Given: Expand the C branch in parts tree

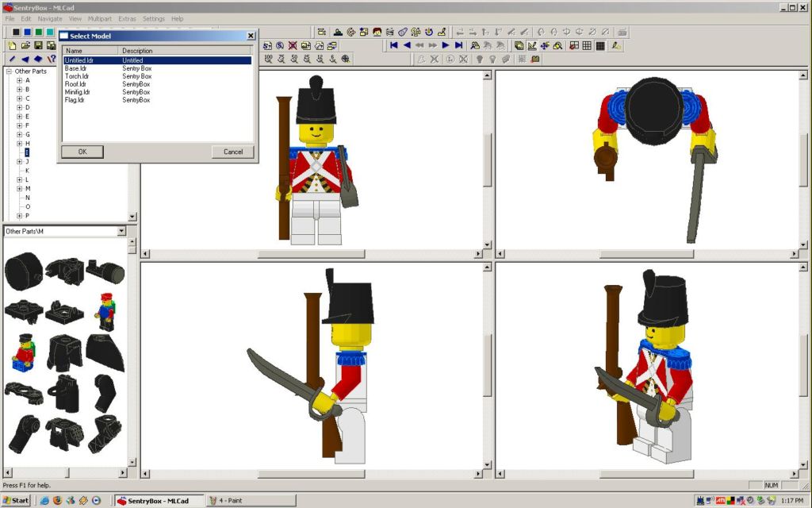Looking at the screenshot, I should (19, 98).
